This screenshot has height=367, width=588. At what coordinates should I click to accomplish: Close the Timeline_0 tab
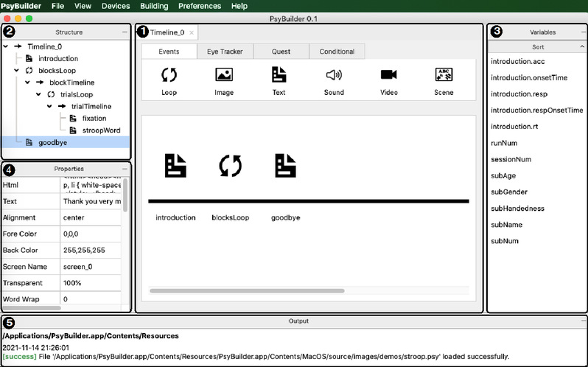tap(192, 33)
